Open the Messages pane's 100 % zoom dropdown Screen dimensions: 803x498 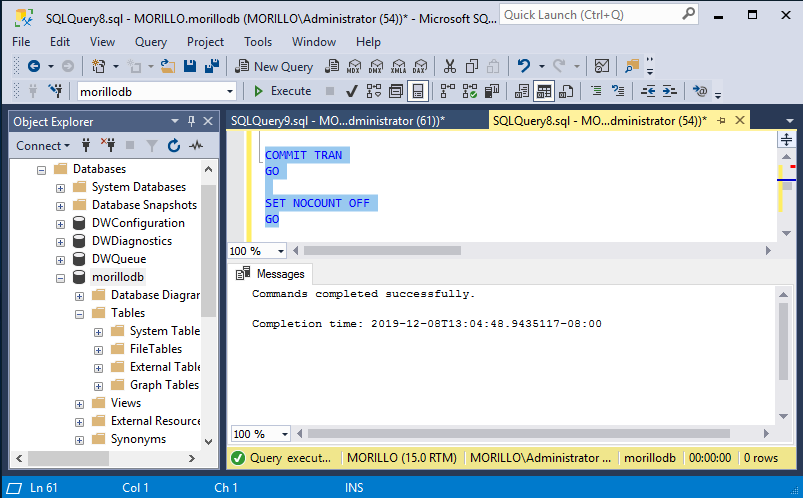285,434
